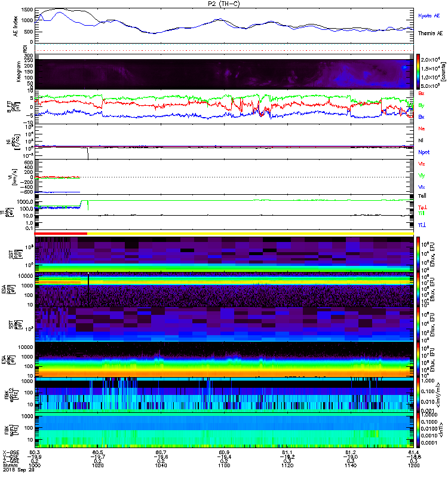Viewport: 448px width, 478px height.
Task: Click the X-GSE value 60.7
Action: click(161, 452)
